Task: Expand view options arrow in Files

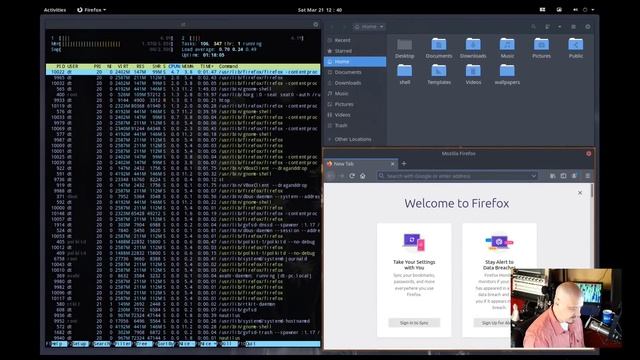Action: 559,27
